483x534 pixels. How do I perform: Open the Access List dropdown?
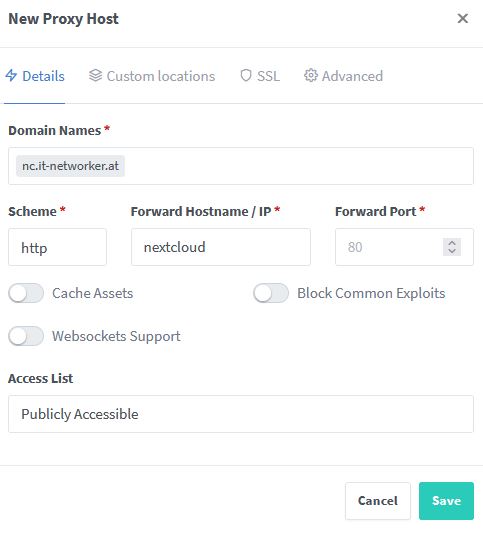pyautogui.click(x=241, y=414)
